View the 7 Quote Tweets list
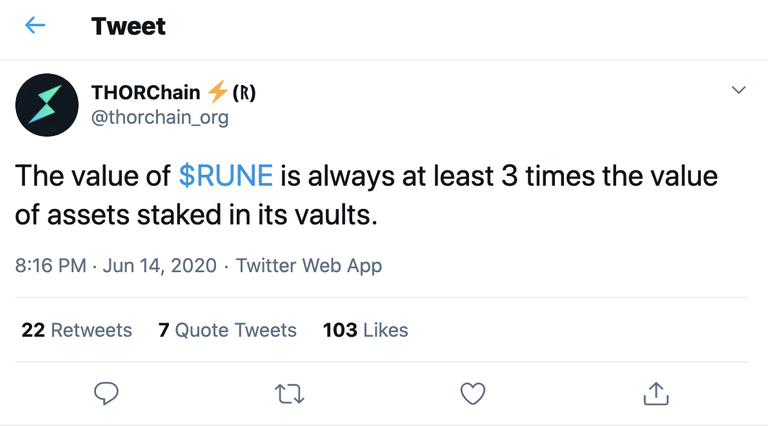Screen dimensions: 768x426 pos(227,330)
